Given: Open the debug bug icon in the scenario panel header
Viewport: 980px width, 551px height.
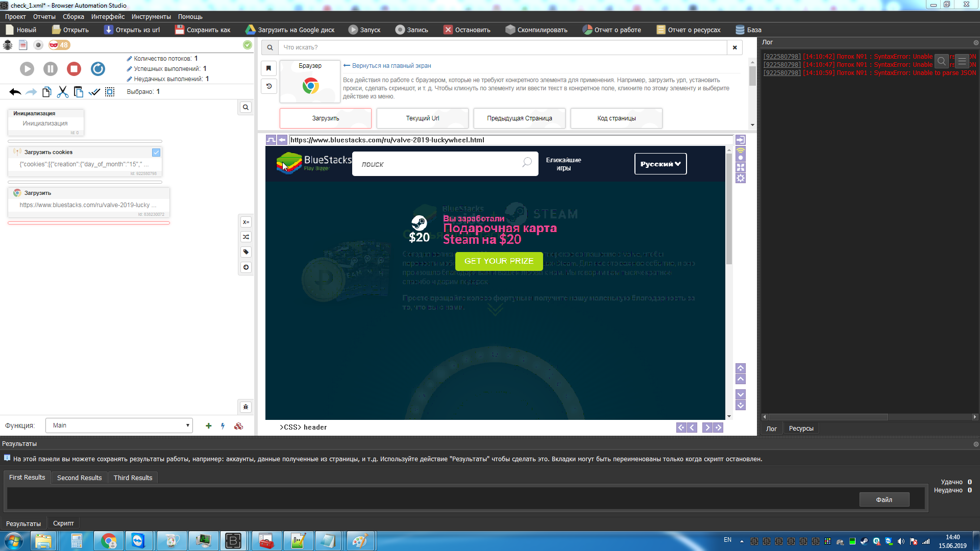Looking at the screenshot, I should [8, 45].
